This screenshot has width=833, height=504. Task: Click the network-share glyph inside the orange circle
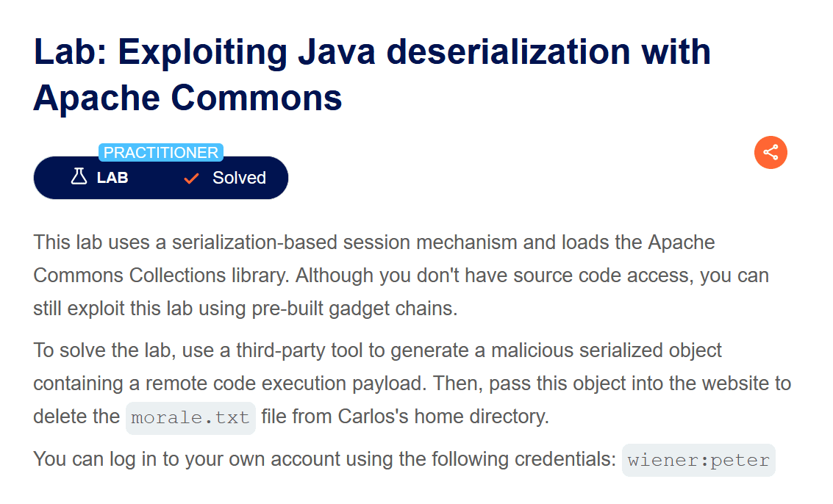coord(771,152)
